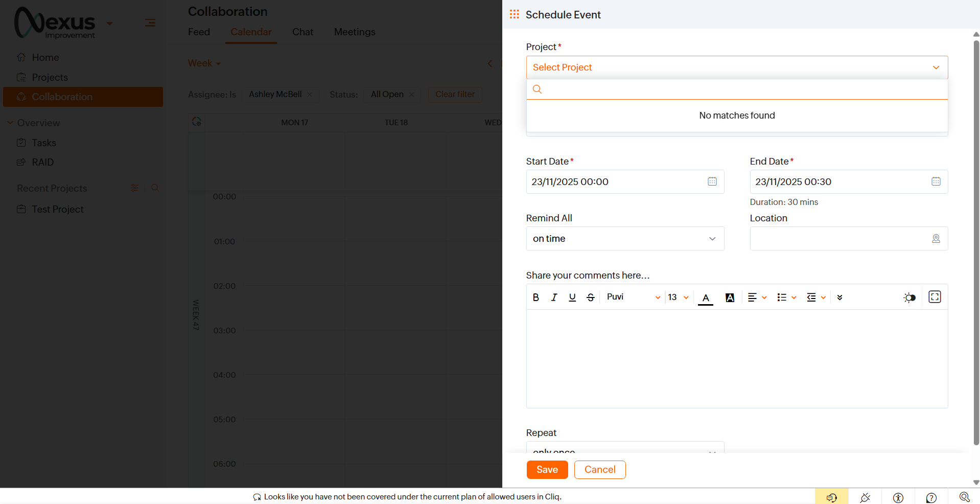Open the support chat icon in status bar
The height and width of the screenshot is (504, 980).
(x=832, y=497)
